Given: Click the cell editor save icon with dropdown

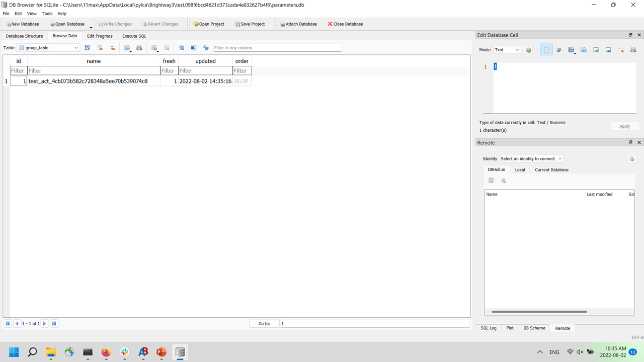Looking at the screenshot, I should point(572,50).
